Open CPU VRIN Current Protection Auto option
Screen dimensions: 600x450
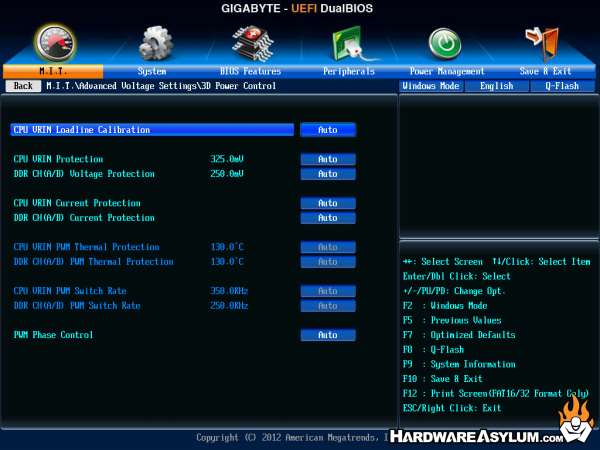tap(328, 203)
